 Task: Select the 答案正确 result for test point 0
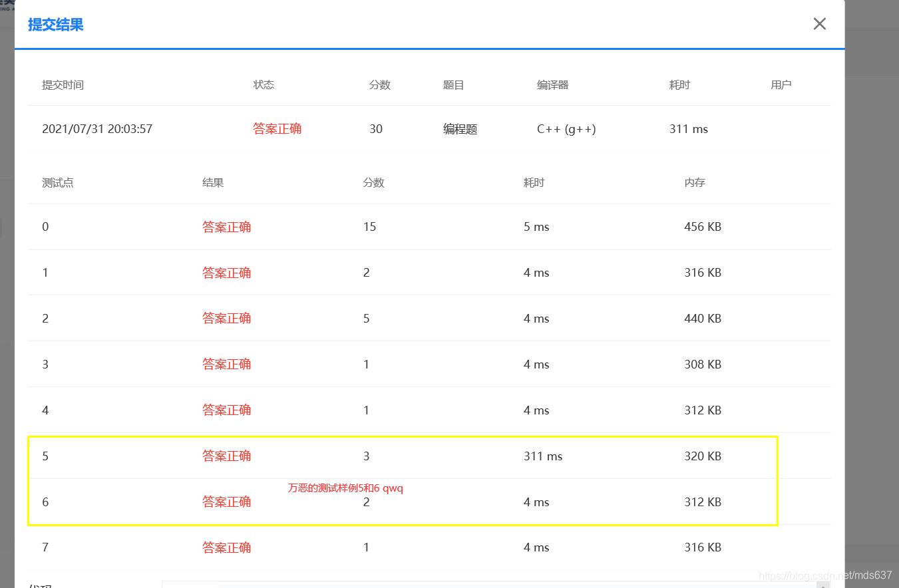point(227,226)
